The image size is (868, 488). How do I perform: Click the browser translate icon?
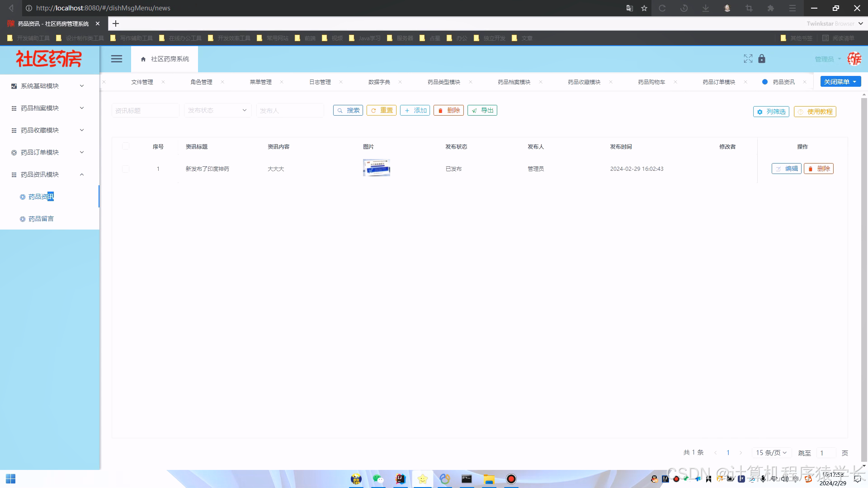click(629, 8)
